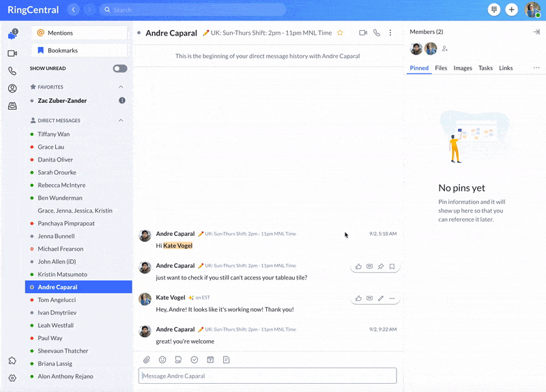
Task: Start a video call with Andre Caparal
Action: (363, 33)
